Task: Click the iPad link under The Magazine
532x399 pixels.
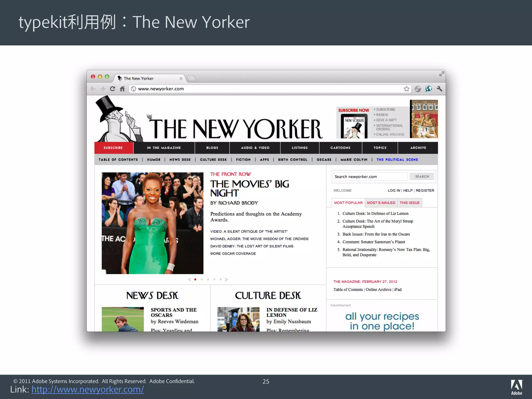Action: (x=398, y=290)
